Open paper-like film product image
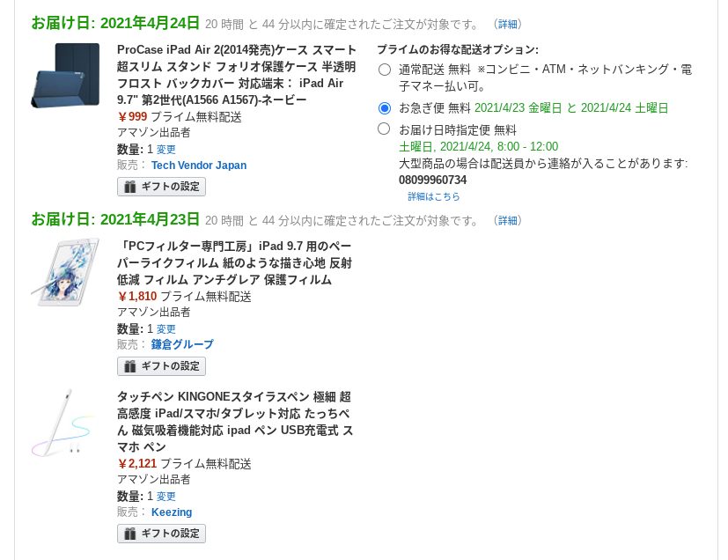728x560 pixels. [x=65, y=272]
